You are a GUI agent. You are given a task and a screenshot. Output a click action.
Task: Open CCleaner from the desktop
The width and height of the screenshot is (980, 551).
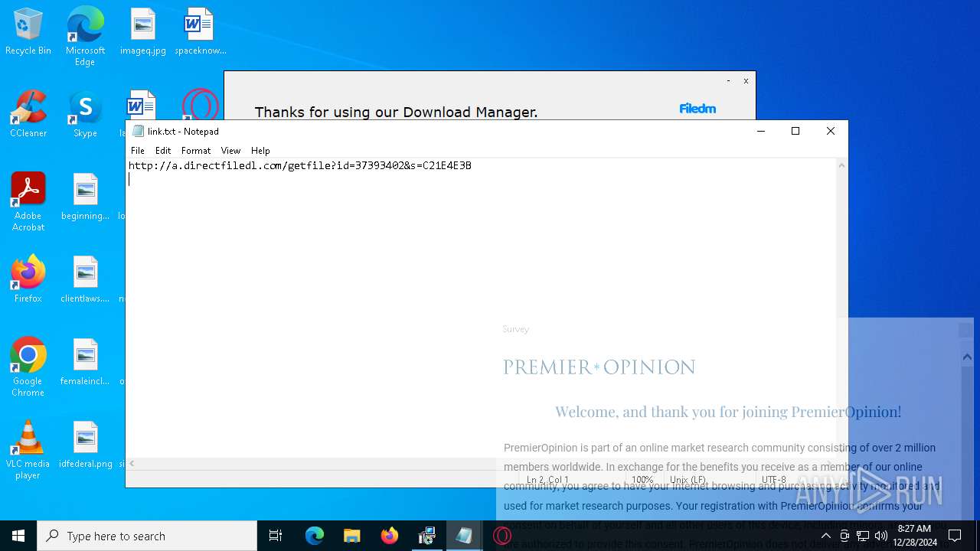[x=28, y=115]
